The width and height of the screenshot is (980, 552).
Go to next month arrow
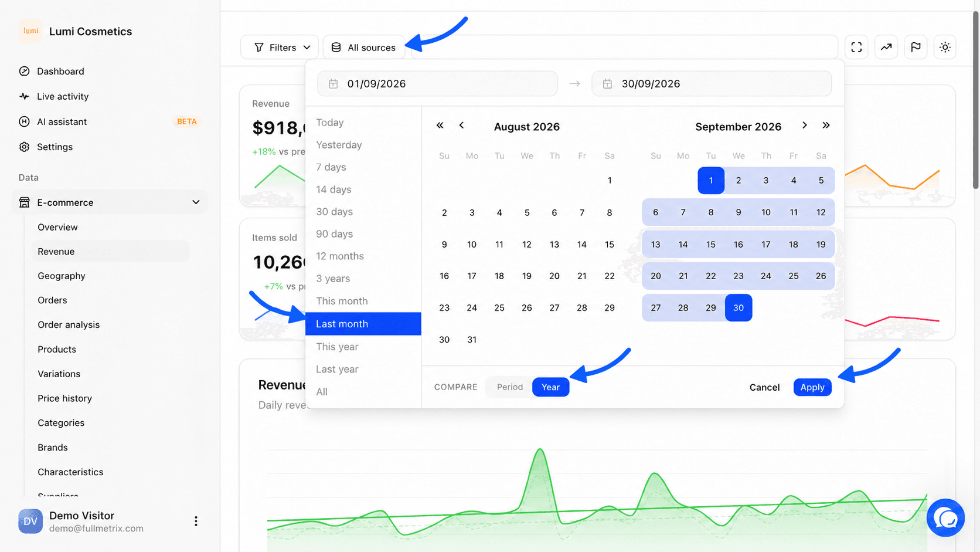tap(805, 126)
